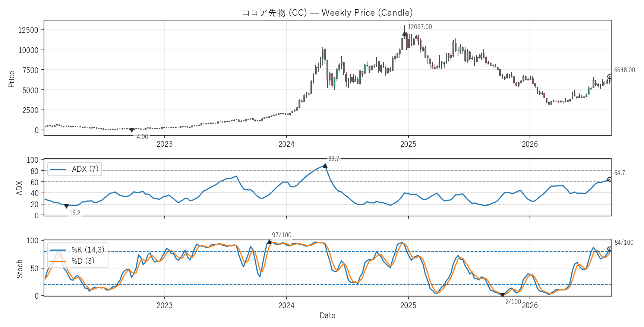The height and width of the screenshot is (327, 644).
Task: Click the 40 tick on the ADX axis
Action: 35,193
